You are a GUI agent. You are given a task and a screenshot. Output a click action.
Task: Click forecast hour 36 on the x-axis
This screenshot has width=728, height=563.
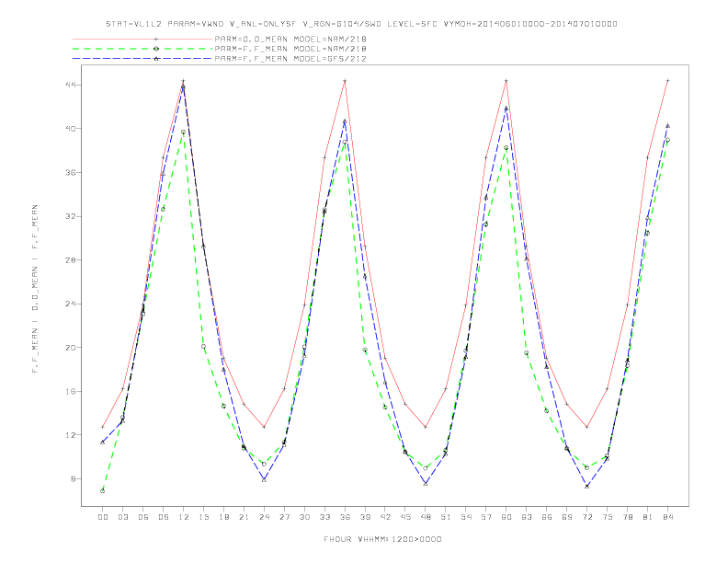(345, 517)
